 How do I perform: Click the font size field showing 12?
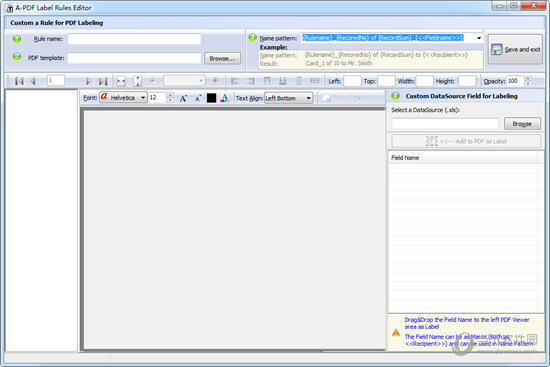coord(157,98)
